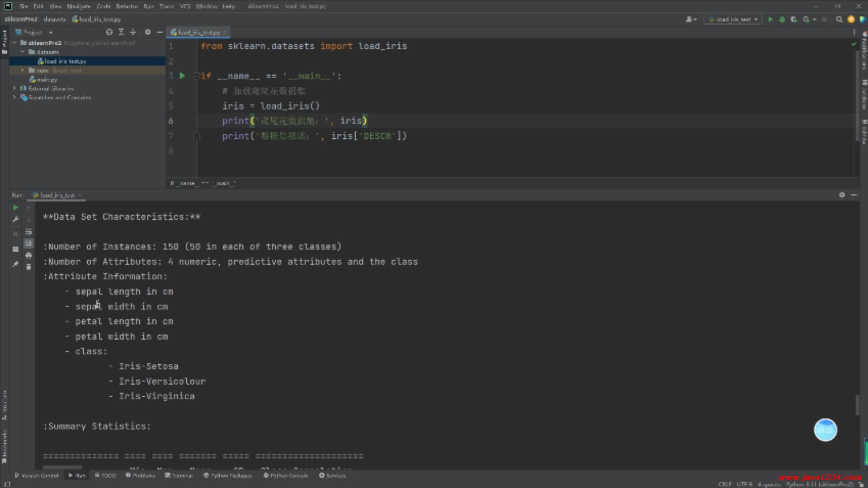Viewport: 868px width, 488px height.
Task: Open the load_iris_test run configuration dropdown
Action: 733,19
